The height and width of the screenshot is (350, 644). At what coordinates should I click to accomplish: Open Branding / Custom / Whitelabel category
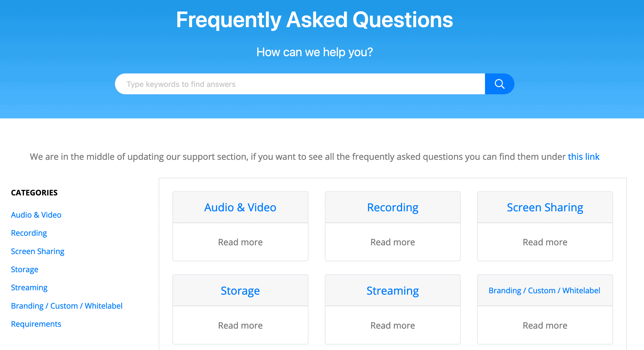(67, 306)
